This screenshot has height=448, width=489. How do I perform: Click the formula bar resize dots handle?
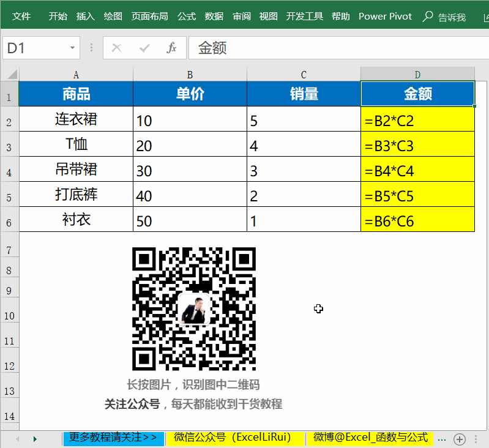91,48
